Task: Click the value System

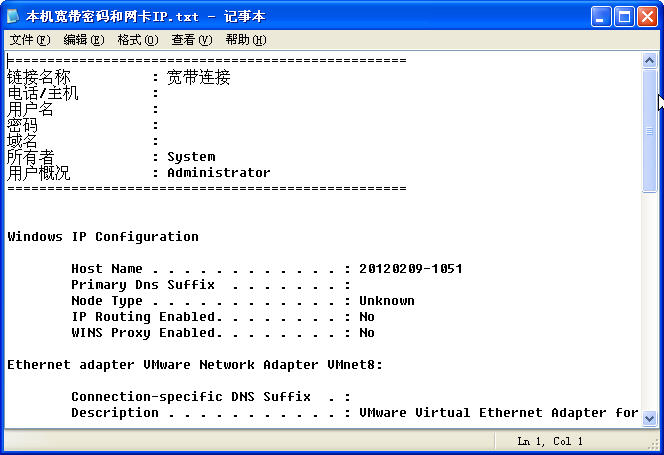Action: pyautogui.click(x=191, y=157)
